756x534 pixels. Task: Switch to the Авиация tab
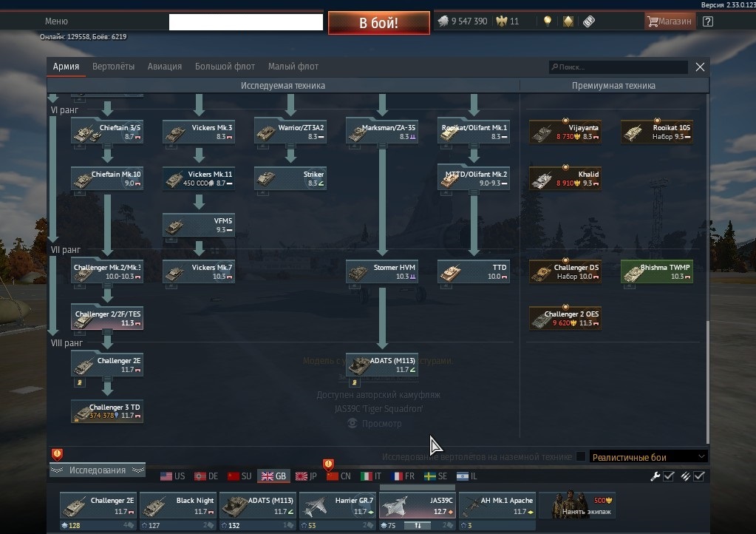click(164, 67)
